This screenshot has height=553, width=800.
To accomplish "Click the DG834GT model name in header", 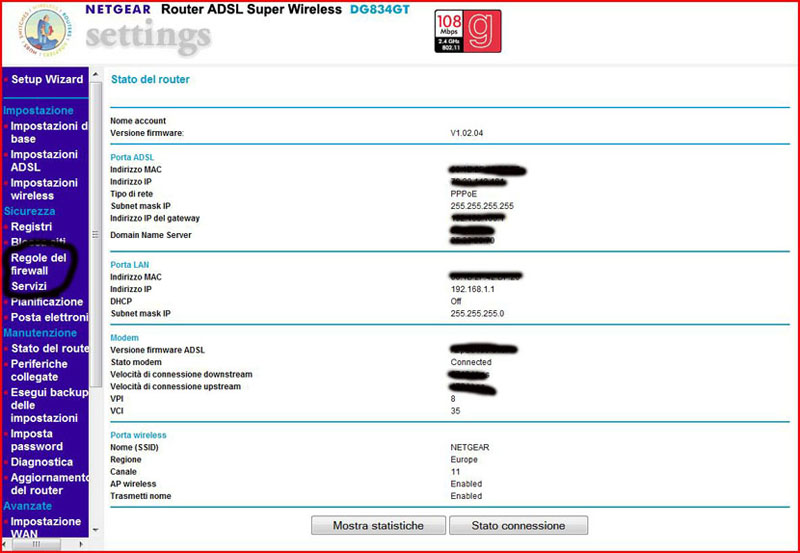I will (x=380, y=9).
